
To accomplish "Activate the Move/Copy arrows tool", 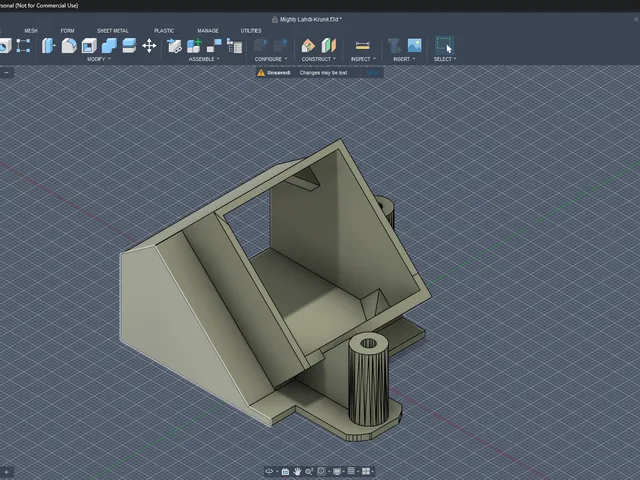I will (149, 45).
